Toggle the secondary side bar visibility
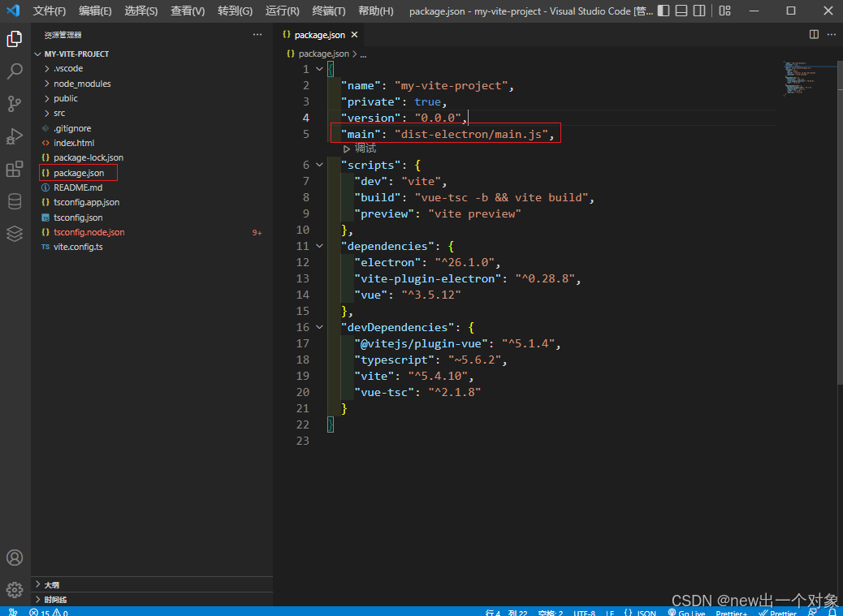This screenshot has height=616, width=843. point(699,11)
